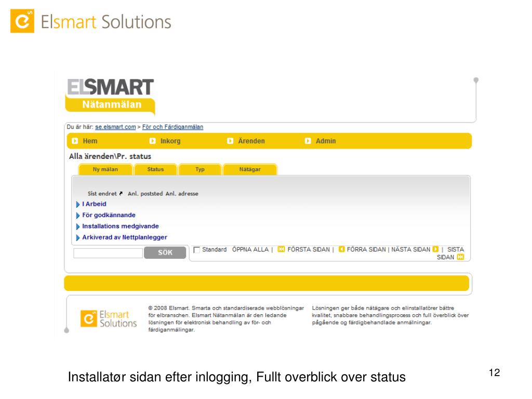This screenshot has width=532, height=399.
Task: Switch to the Typ tab
Action: tap(200, 169)
